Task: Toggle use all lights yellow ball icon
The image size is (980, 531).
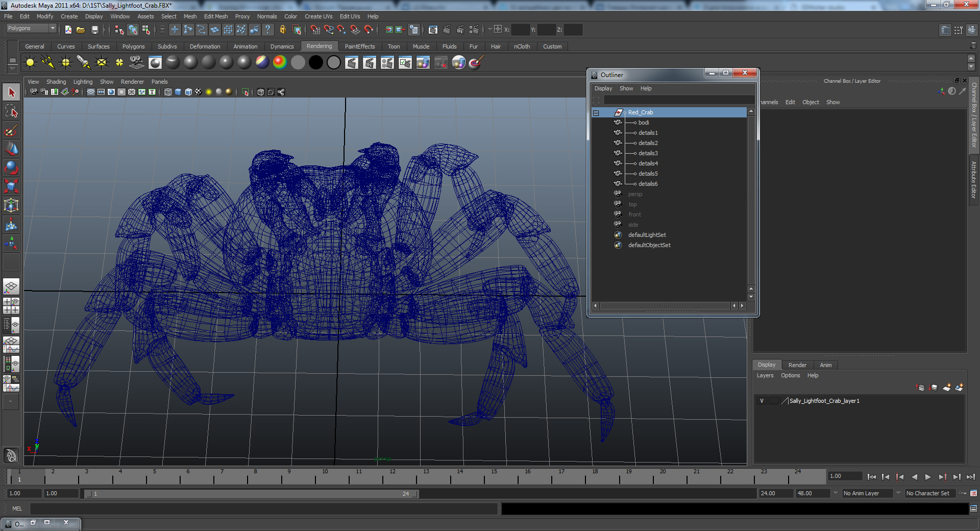Action: tap(209, 92)
